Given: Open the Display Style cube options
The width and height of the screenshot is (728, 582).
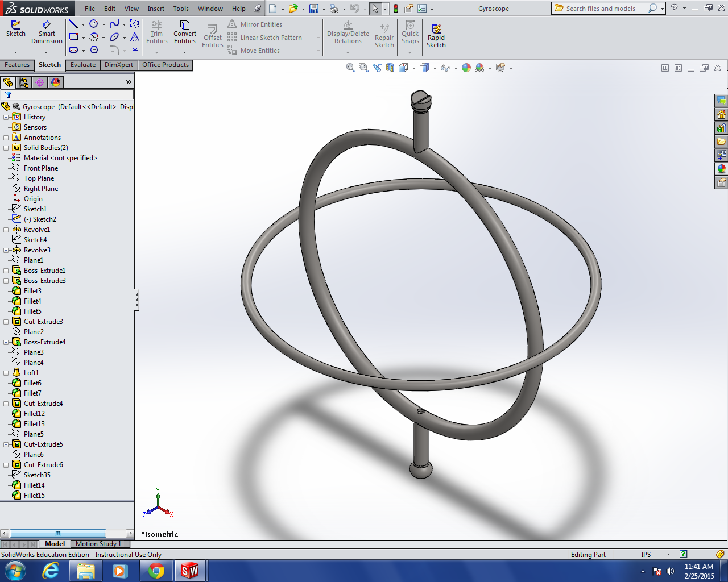Looking at the screenshot, I should (x=424, y=68).
